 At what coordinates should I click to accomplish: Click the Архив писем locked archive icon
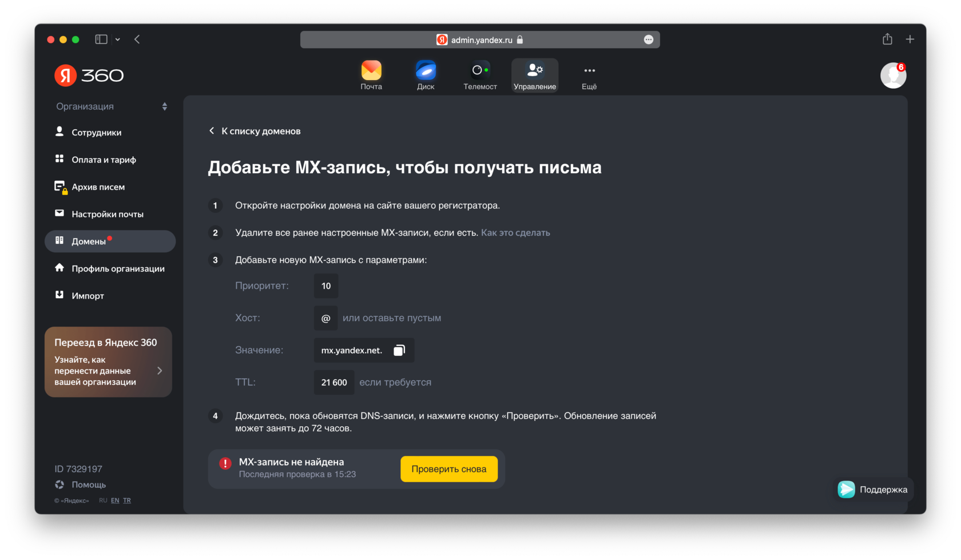(60, 186)
